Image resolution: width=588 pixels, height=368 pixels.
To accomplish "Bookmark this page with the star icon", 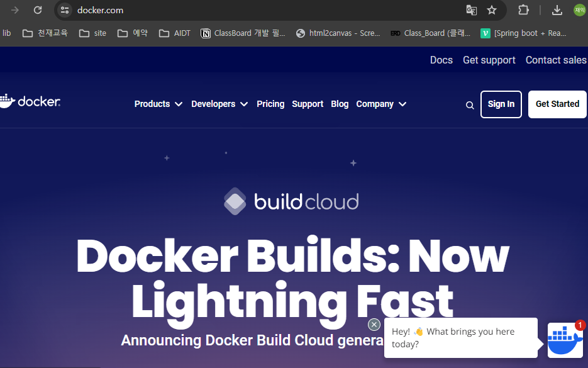I will [x=492, y=10].
